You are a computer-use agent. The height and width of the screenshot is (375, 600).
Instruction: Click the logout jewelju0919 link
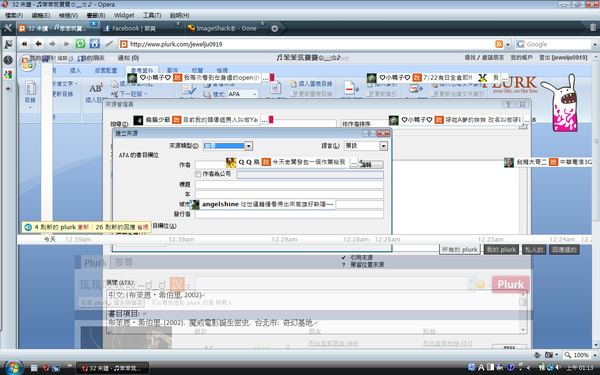[x=563, y=57]
